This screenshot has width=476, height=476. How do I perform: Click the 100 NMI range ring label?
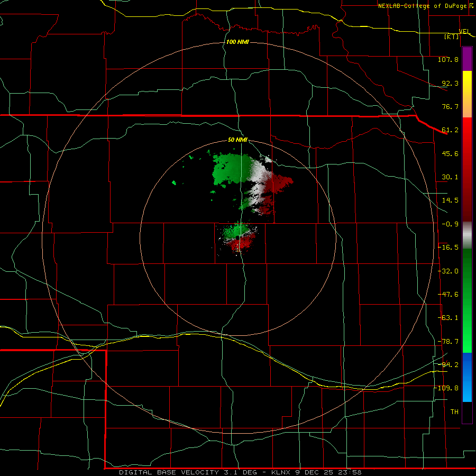(237, 42)
